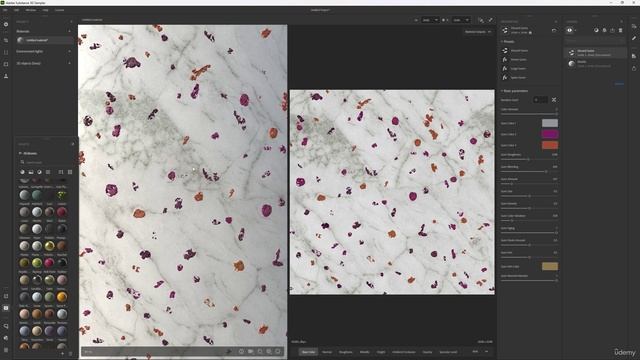Click the pencil icon in the right sidebar
Viewport: 640px width, 360px height.
coord(634,38)
